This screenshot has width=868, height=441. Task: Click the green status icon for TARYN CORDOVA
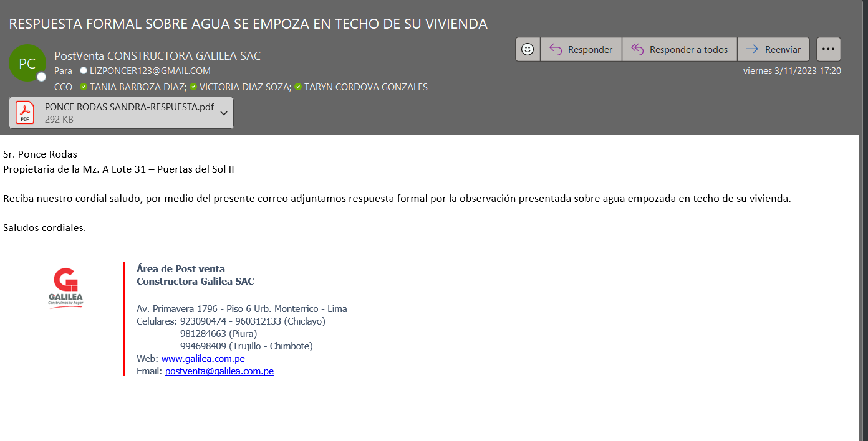[298, 87]
